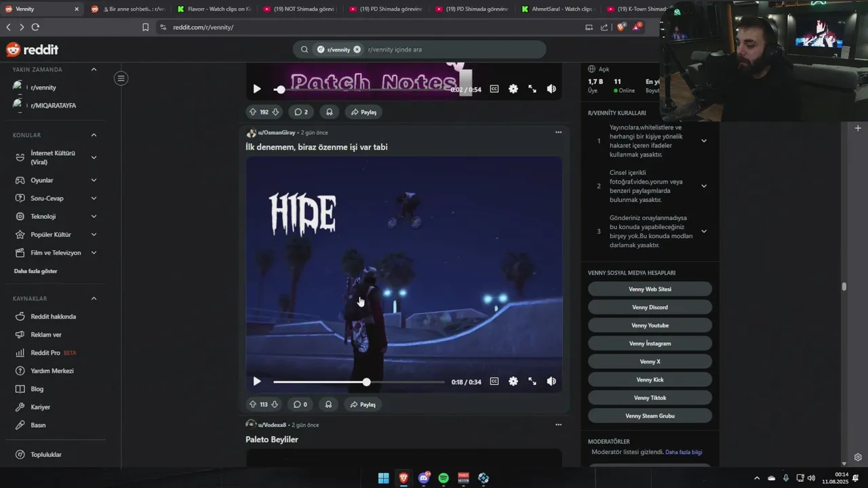Expand İnternet Kültürü (Viral) topic
The width and height of the screenshot is (868, 488).
click(x=94, y=157)
